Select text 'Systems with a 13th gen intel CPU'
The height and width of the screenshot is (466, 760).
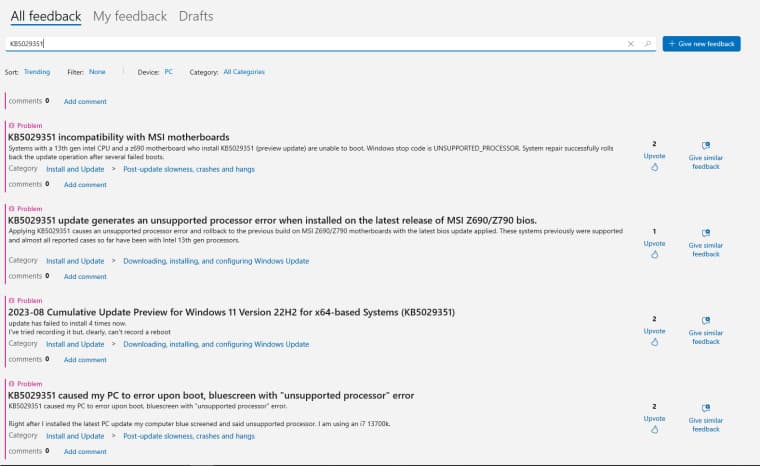tap(59, 148)
